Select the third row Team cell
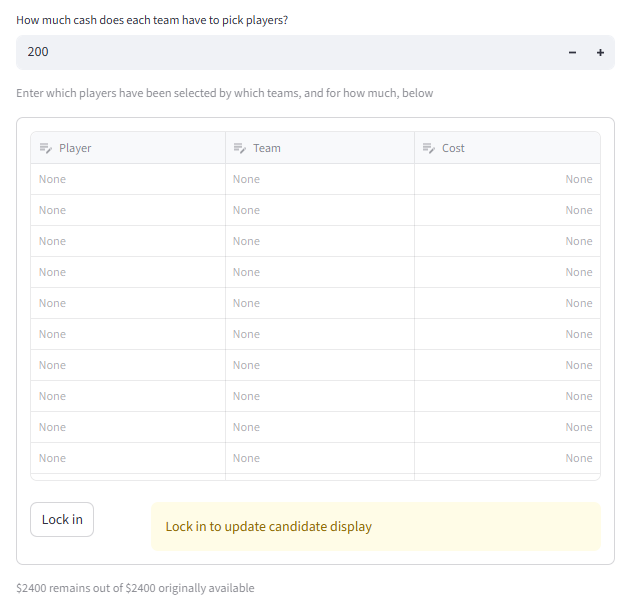 click(x=320, y=241)
